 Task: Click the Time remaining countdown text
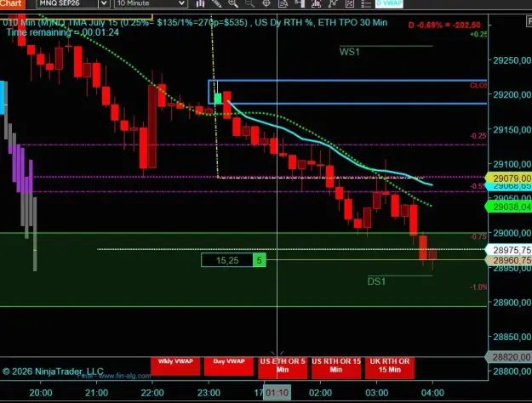(x=63, y=32)
